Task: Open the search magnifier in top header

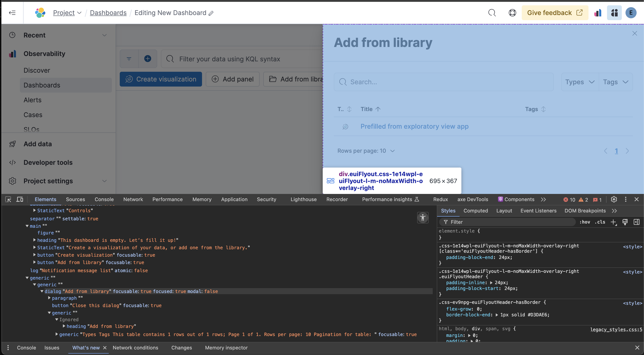Action: (492, 13)
